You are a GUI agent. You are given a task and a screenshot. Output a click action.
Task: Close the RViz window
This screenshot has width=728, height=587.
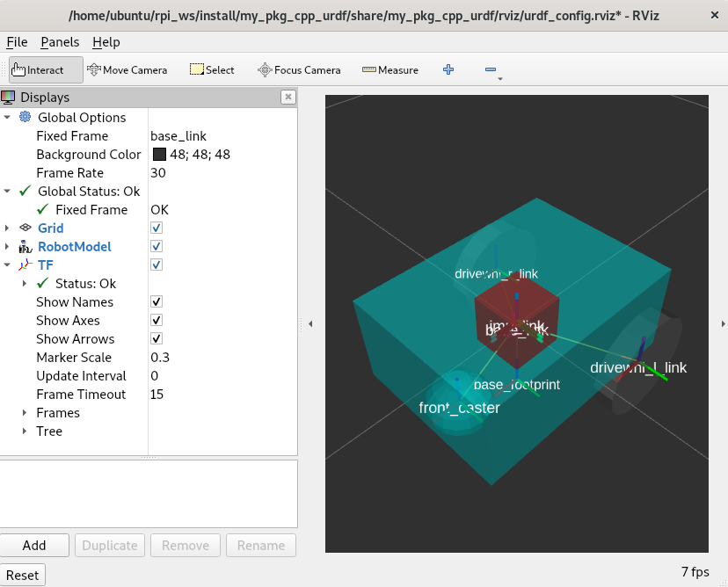(715, 15)
